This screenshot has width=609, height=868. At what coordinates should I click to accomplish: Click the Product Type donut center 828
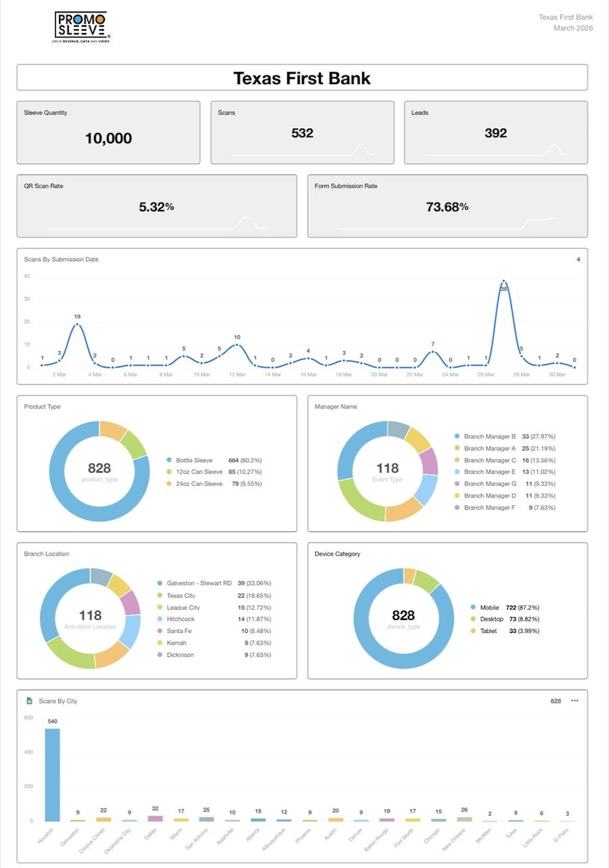tap(99, 468)
